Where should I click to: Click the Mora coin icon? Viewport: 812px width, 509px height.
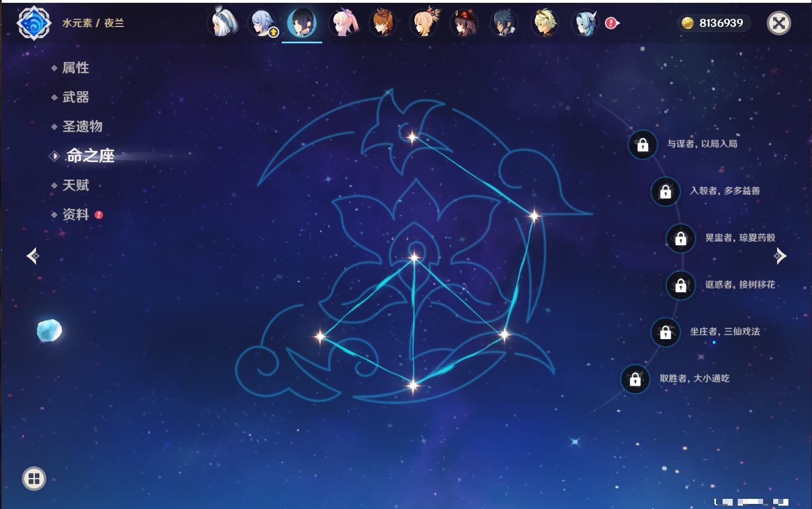click(x=687, y=23)
